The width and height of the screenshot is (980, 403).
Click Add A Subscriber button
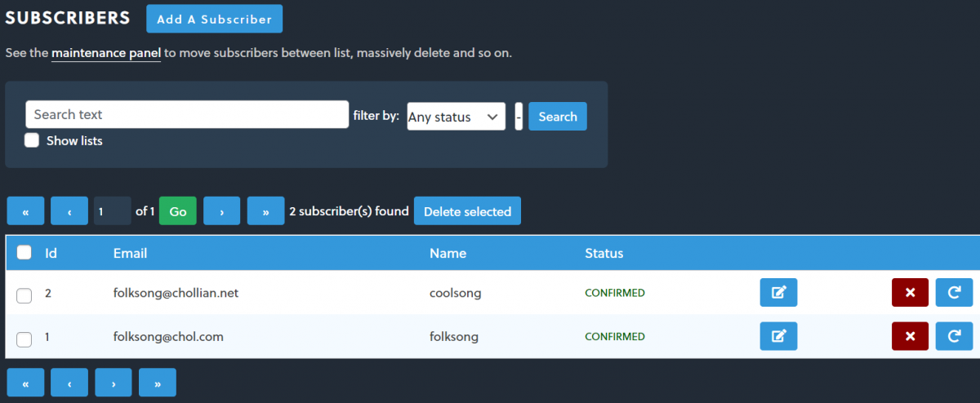pos(214,19)
